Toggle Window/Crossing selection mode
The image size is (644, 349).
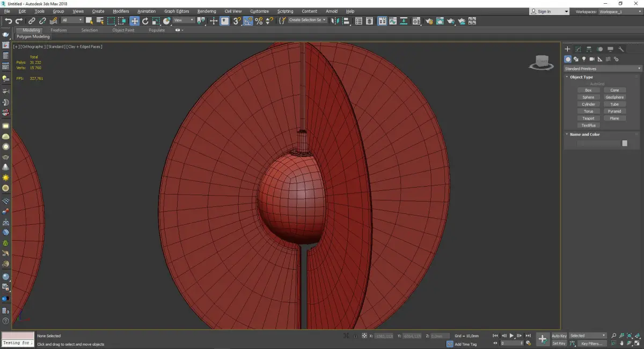(x=122, y=21)
